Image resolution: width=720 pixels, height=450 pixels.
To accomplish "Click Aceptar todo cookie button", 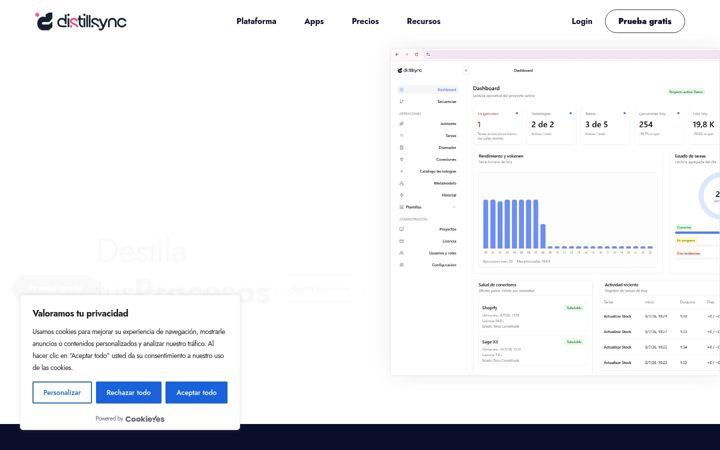I will pyautogui.click(x=197, y=393).
